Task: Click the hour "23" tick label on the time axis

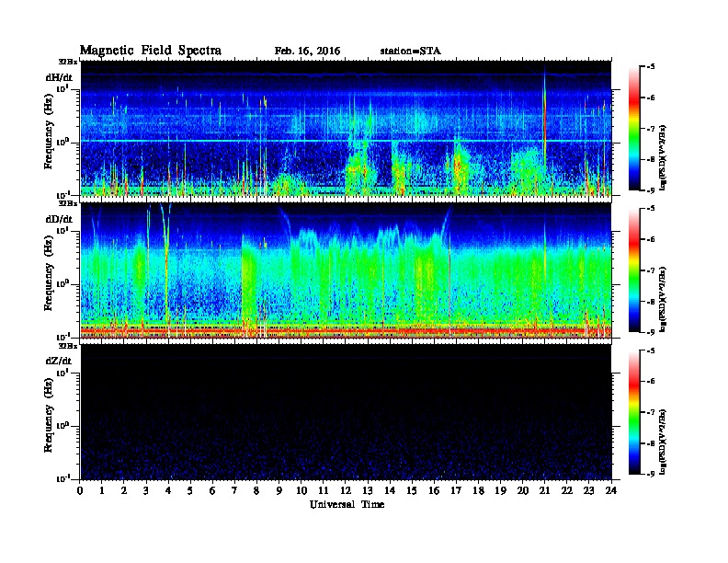Action: (x=588, y=490)
